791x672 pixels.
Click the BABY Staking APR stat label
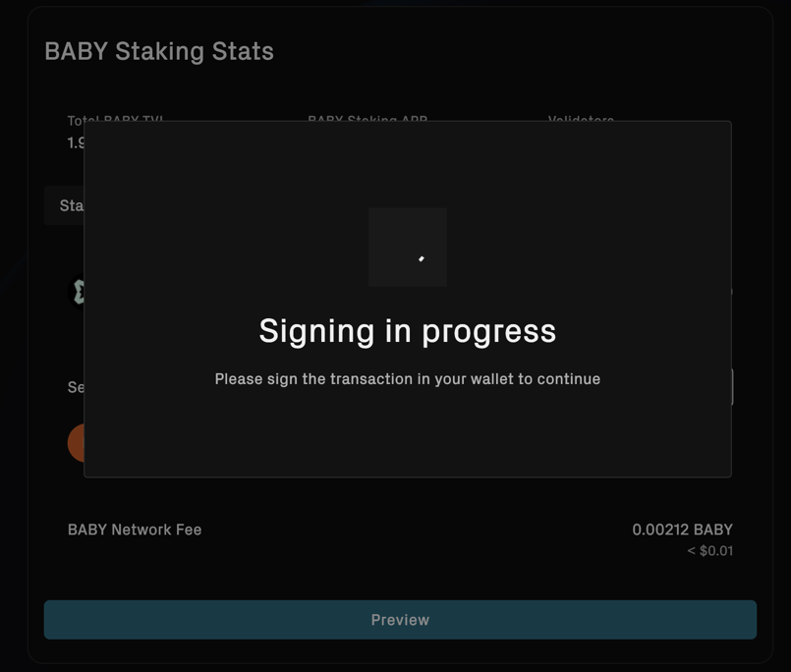click(367, 120)
